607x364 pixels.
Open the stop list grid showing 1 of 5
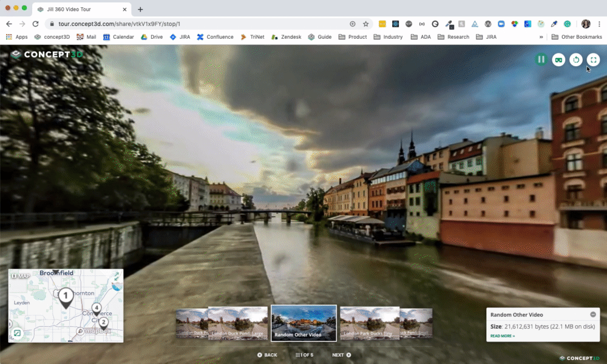(x=304, y=355)
